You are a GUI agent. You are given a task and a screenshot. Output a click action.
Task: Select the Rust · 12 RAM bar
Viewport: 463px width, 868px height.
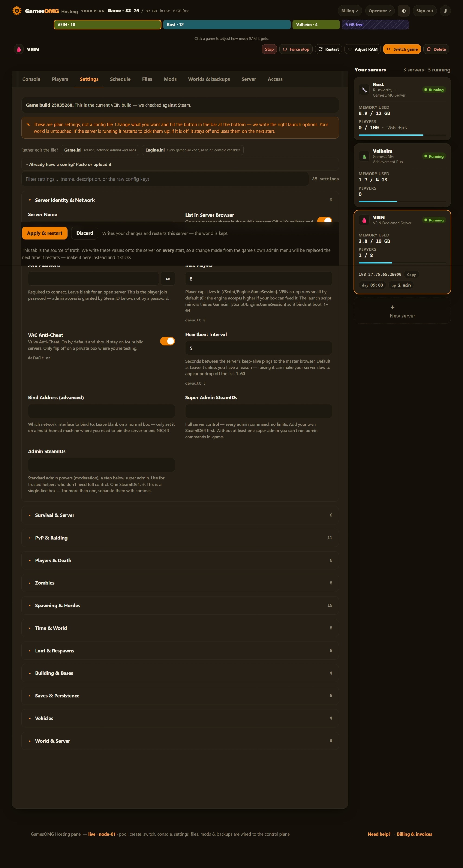227,25
